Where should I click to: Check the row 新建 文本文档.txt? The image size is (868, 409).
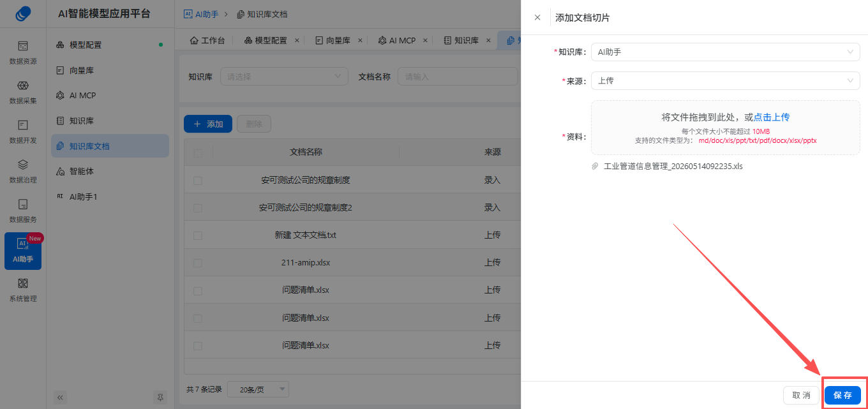198,235
